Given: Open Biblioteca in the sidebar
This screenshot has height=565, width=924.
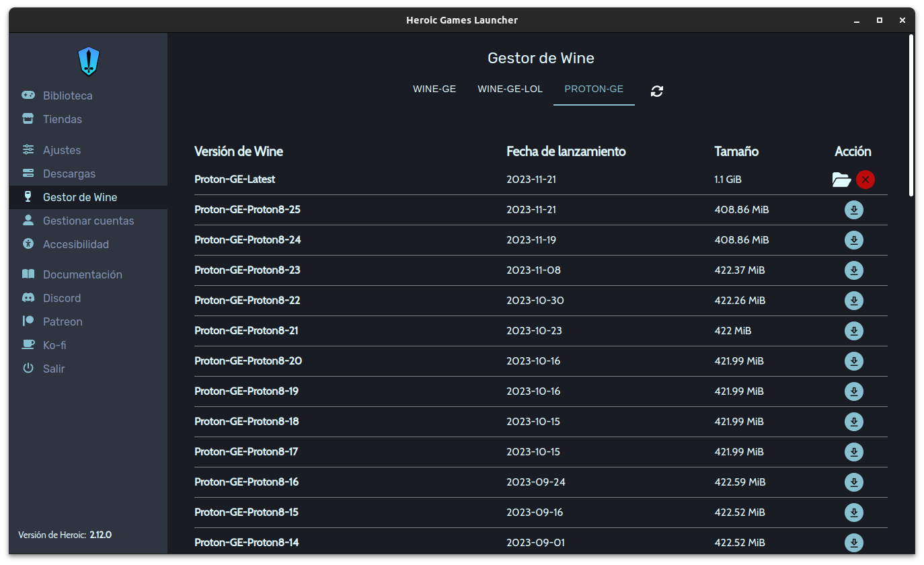Looking at the screenshot, I should (x=67, y=96).
